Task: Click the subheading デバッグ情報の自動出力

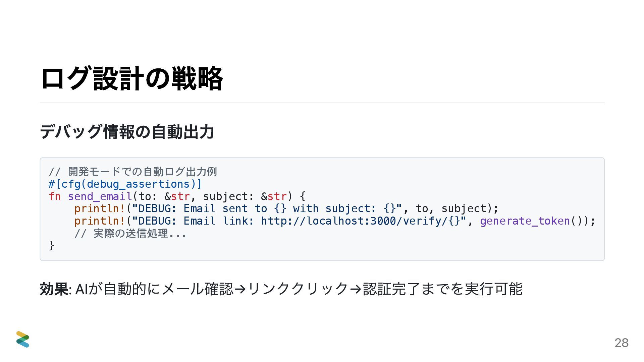Action: 127,131
